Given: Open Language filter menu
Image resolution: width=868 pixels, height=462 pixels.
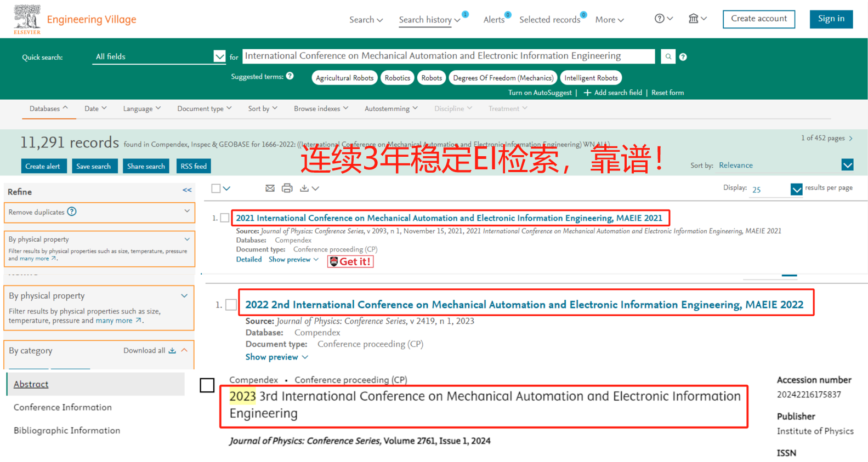Looking at the screenshot, I should [x=142, y=109].
